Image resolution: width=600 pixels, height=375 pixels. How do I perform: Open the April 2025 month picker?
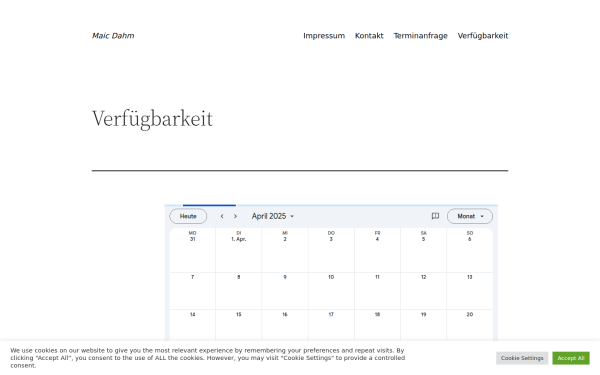273,216
